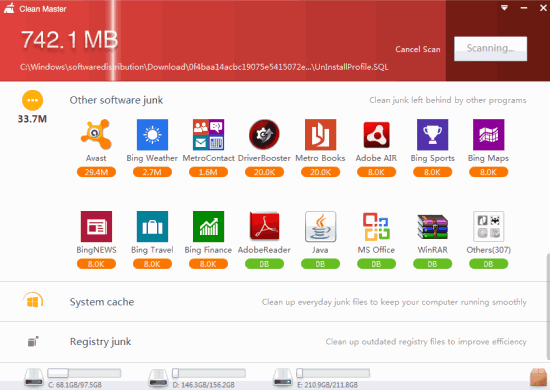Open the title bar dropdown menu arrow

pyautogui.click(x=504, y=8)
